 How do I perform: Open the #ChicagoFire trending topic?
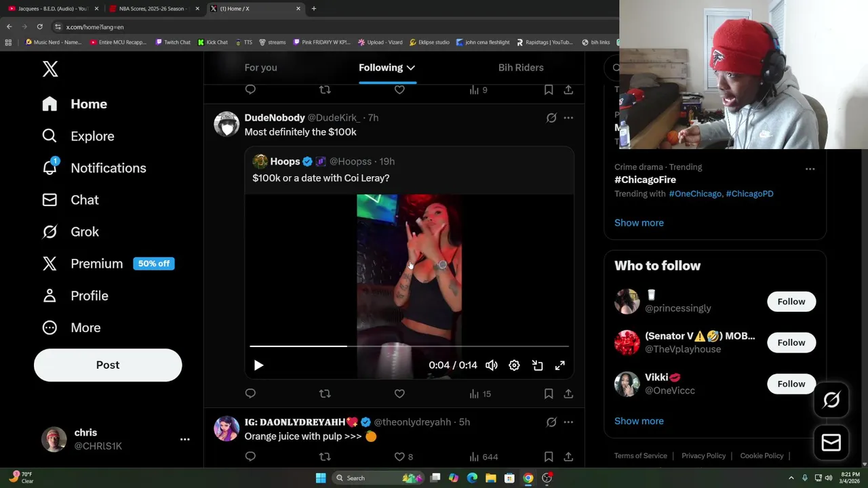coord(645,180)
